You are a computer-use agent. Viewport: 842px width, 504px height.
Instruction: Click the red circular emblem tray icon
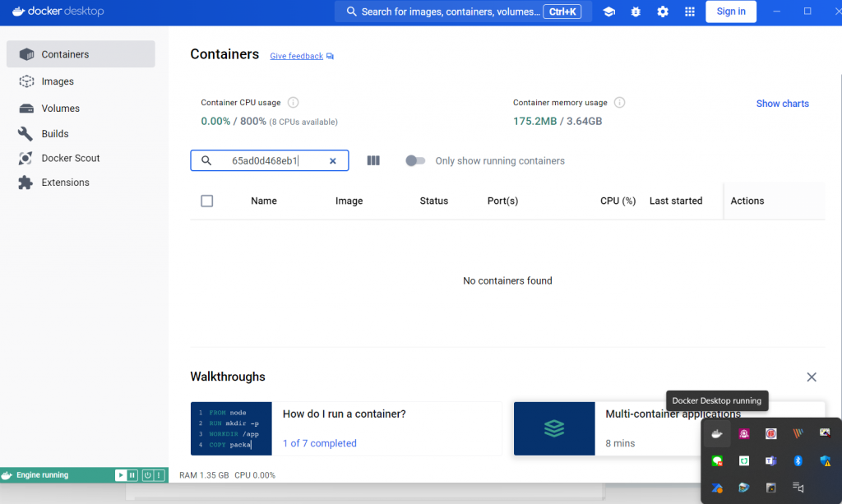pos(771,433)
